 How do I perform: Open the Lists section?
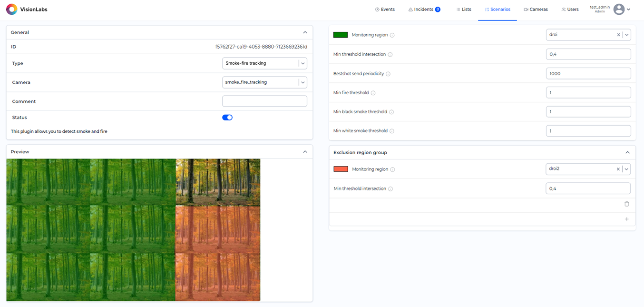[x=465, y=9]
